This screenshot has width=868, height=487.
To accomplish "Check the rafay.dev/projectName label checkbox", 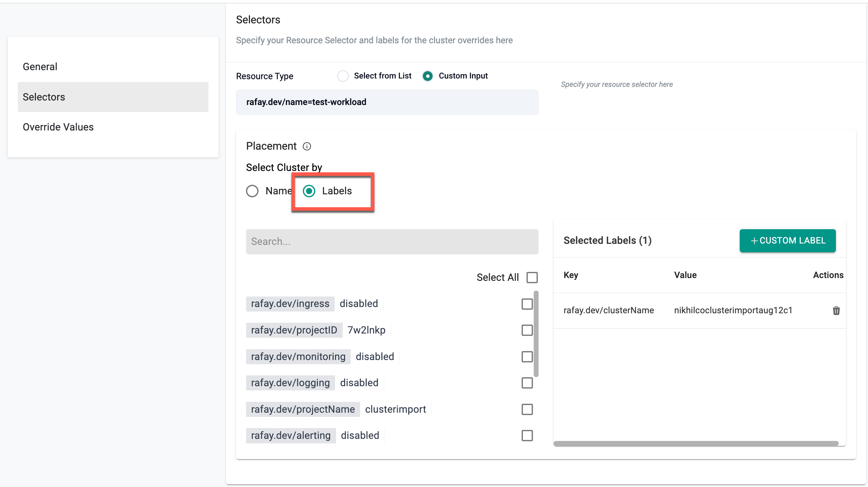I will click(x=527, y=409).
